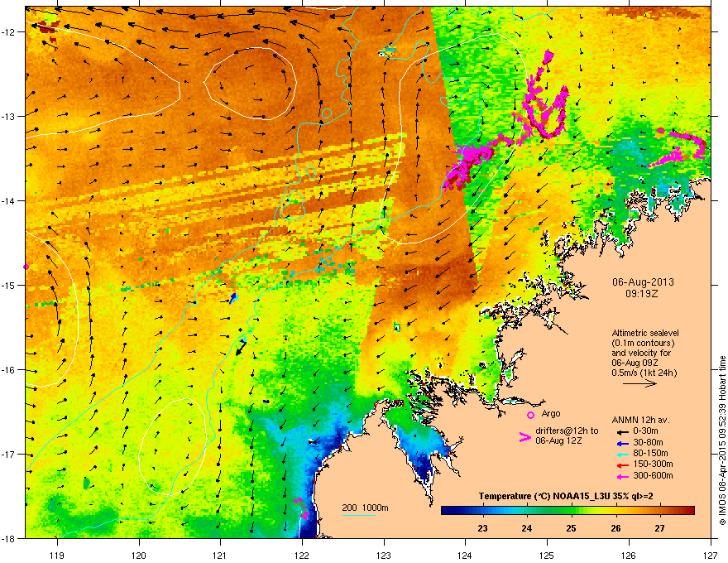Click the ANMN 12h av. heading

[640, 420]
